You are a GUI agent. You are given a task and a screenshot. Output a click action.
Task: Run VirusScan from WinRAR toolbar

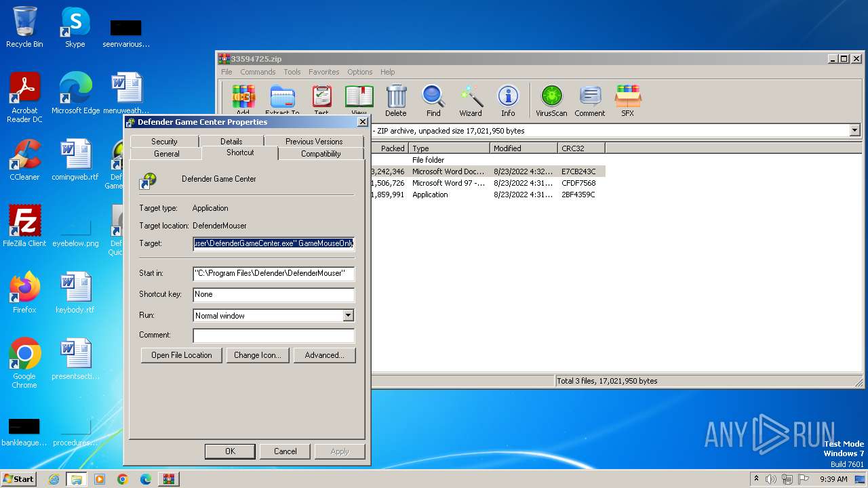[x=551, y=100]
